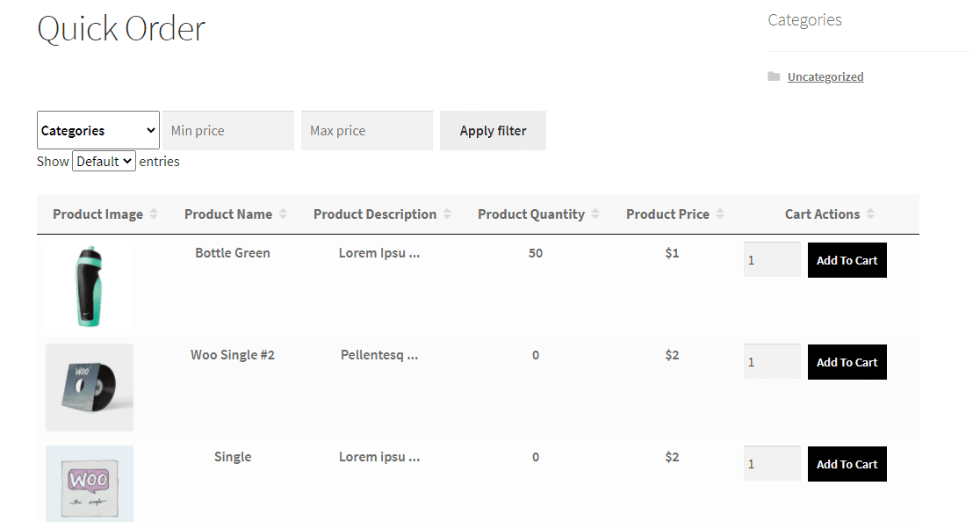Click the Max price input field

(366, 129)
